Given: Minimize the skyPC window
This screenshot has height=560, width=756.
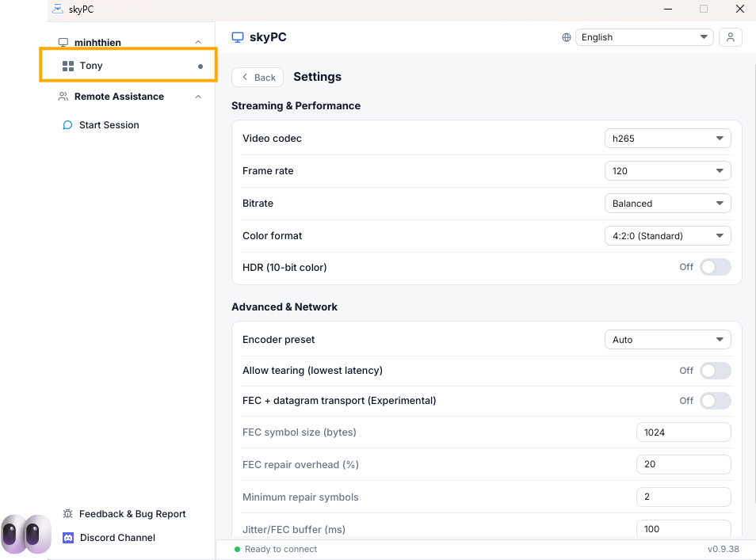Looking at the screenshot, I should [668, 10].
